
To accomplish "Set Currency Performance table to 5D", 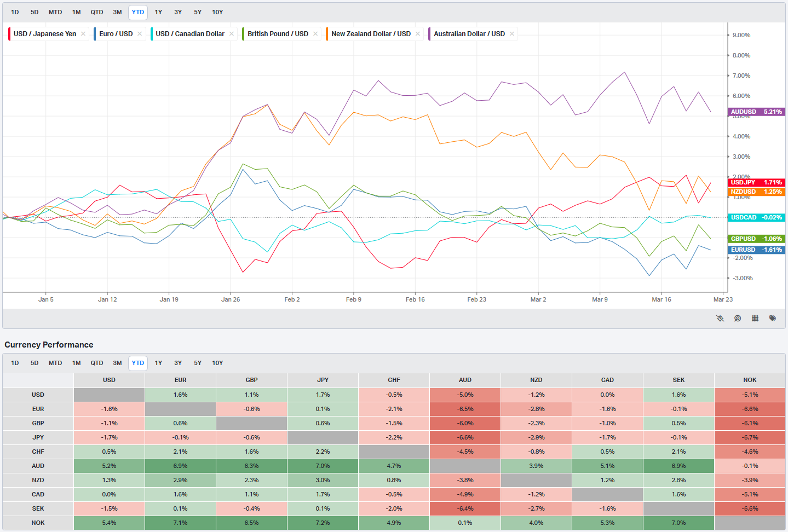I will pos(34,363).
